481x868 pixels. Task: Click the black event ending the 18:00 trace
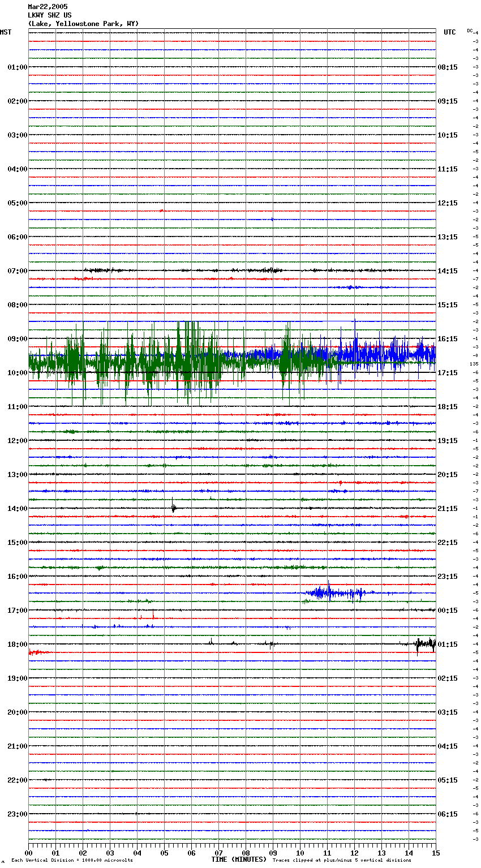tap(425, 644)
